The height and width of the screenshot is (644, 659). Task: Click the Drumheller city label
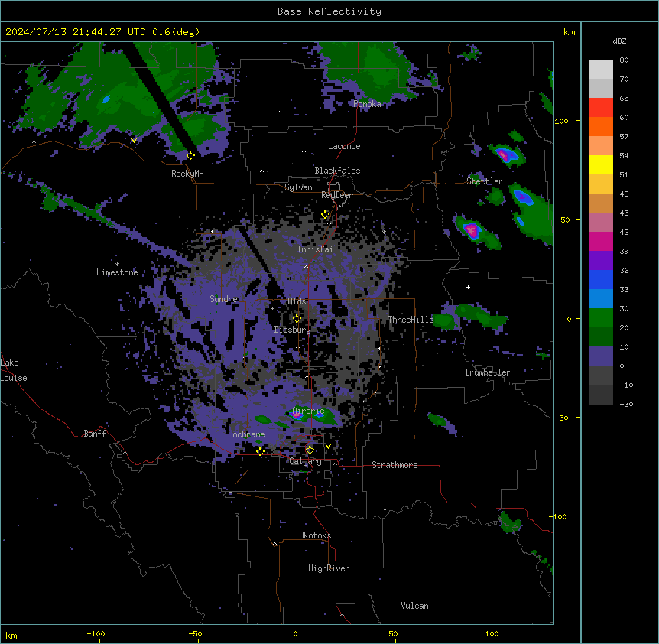pyautogui.click(x=488, y=372)
